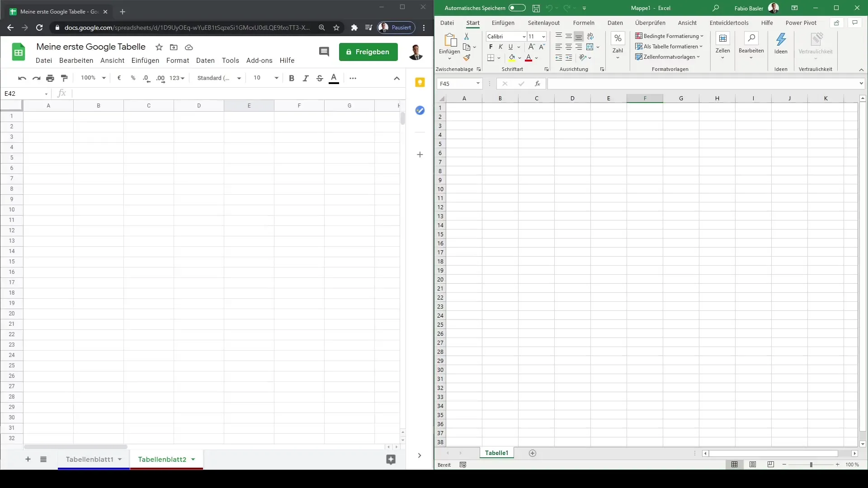Screen dimensions: 868x488
Task: Open Datei menu in Google Sheets
Action: (44, 61)
